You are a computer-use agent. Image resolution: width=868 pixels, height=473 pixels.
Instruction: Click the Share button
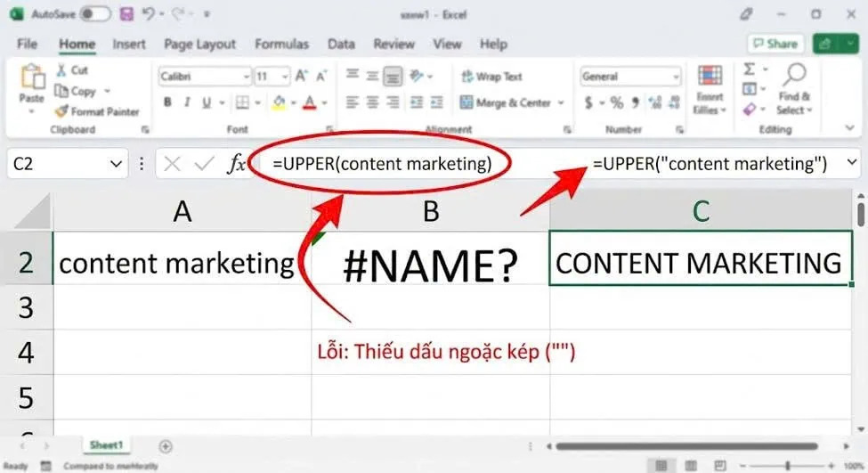click(x=775, y=44)
